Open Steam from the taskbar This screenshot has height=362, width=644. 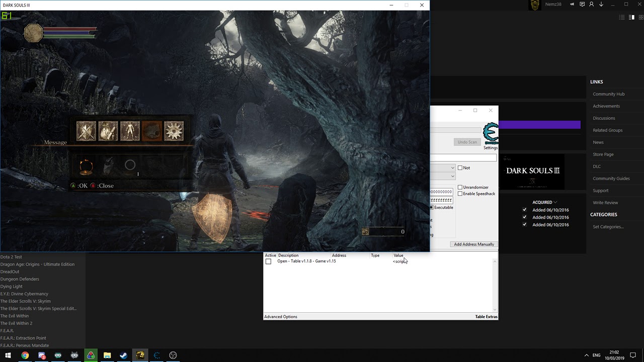(123, 355)
